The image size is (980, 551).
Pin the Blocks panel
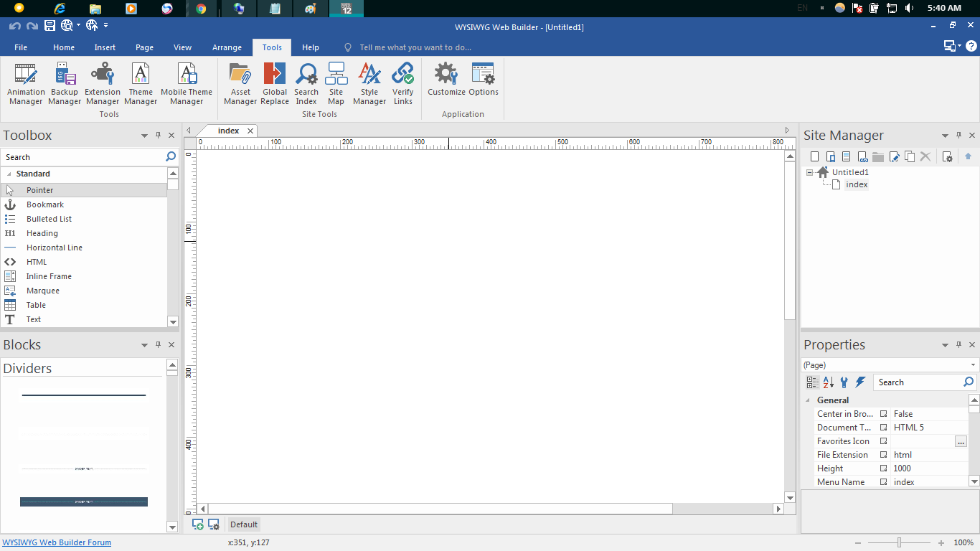pyautogui.click(x=158, y=344)
